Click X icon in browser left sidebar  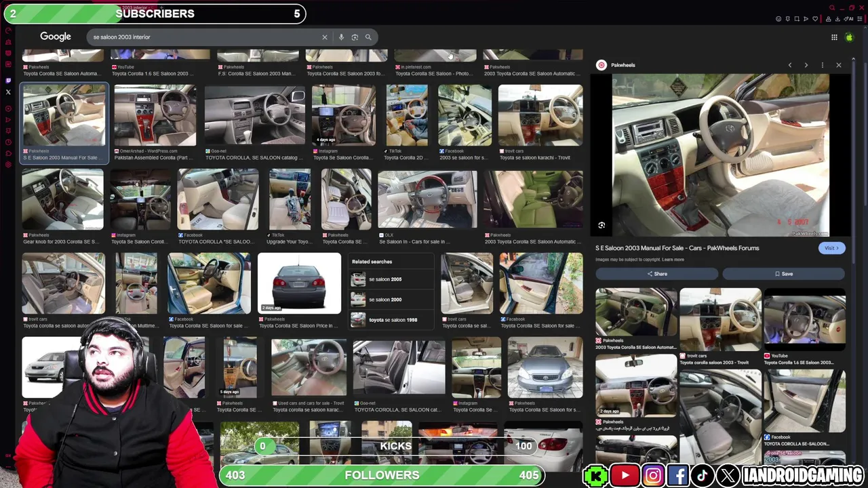(x=8, y=91)
